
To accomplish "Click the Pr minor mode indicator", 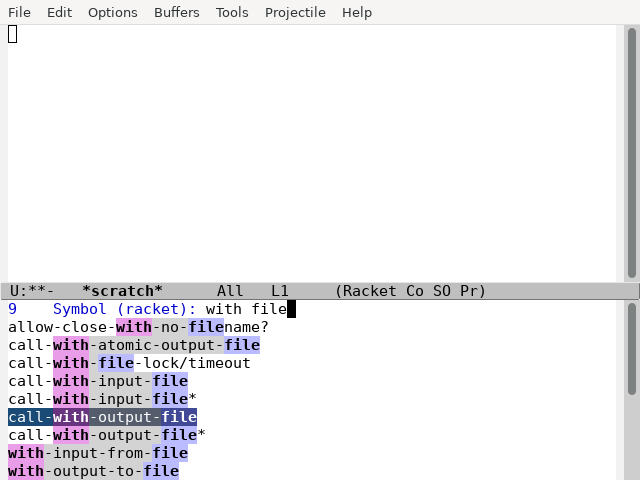I will tap(469, 291).
